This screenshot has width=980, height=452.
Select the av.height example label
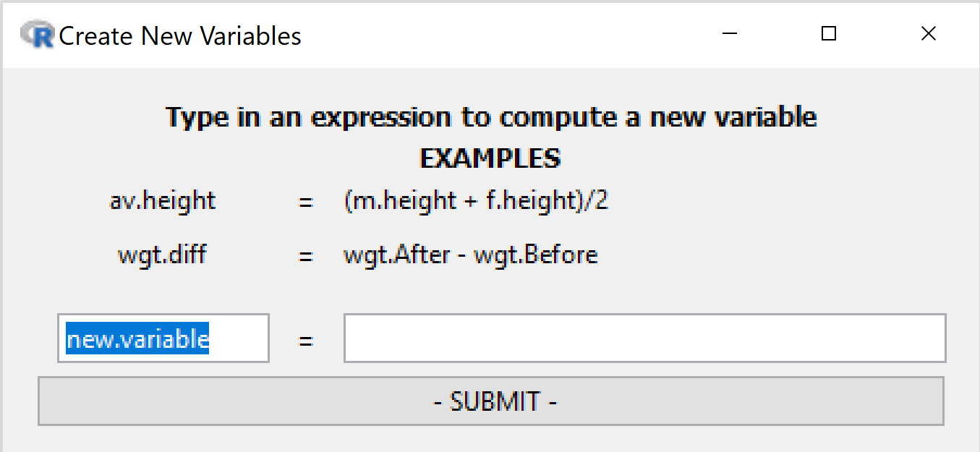163,200
